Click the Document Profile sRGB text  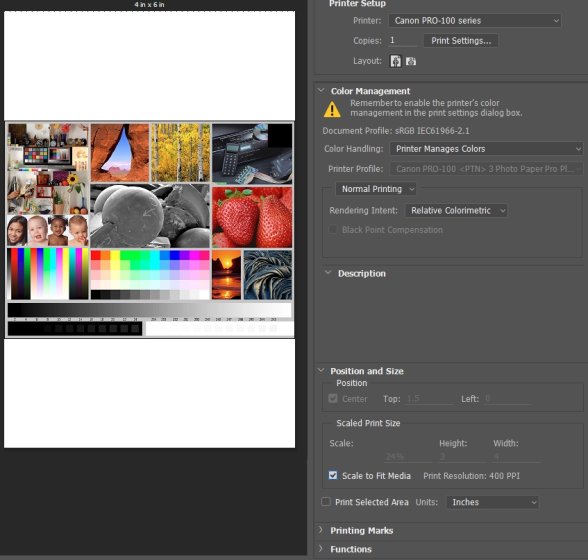pyautogui.click(x=396, y=131)
